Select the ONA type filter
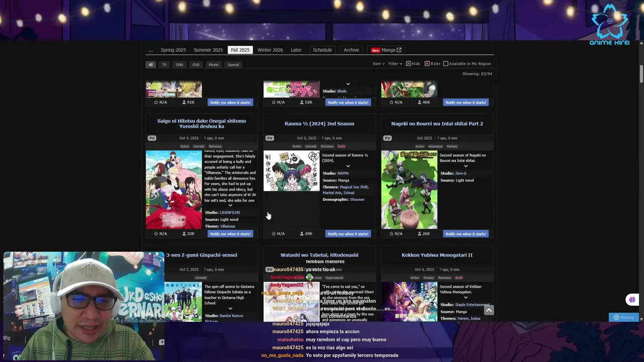The height and width of the screenshot is (362, 644). click(x=179, y=65)
